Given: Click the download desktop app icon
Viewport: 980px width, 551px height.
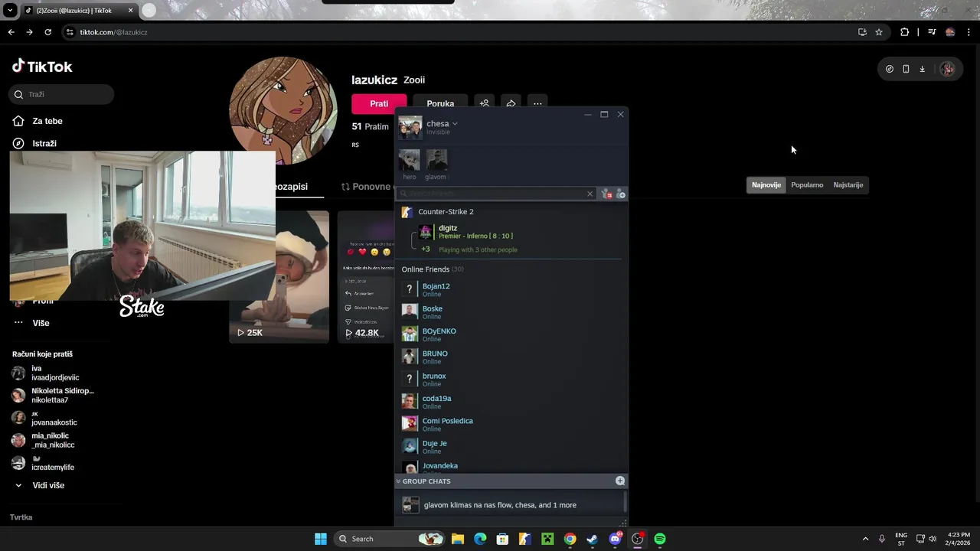Looking at the screenshot, I should 922,69.
